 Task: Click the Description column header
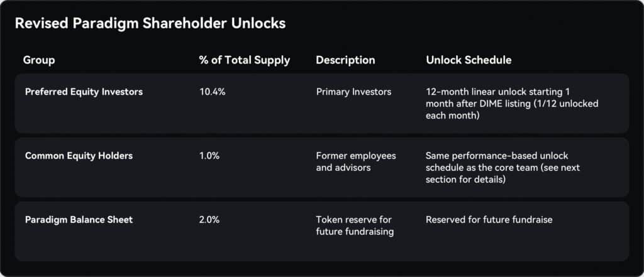click(345, 60)
